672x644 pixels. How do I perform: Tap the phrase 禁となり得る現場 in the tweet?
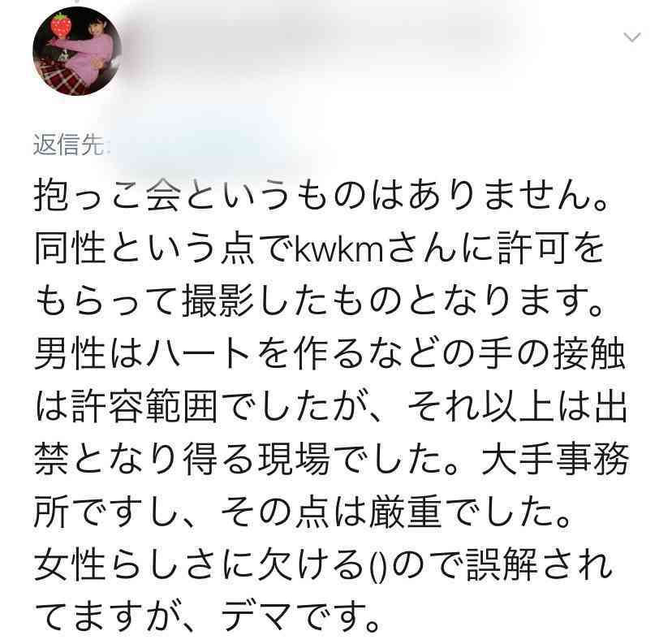[182, 459]
